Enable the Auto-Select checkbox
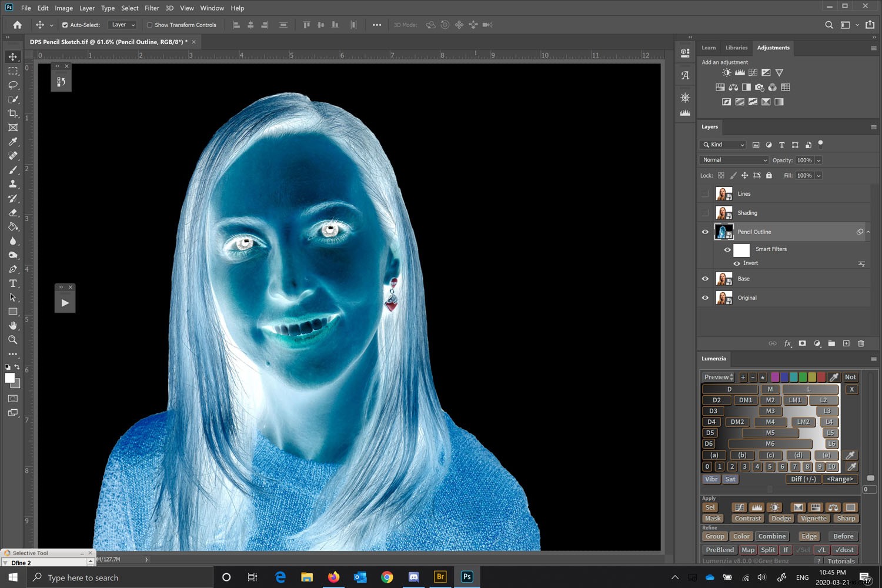This screenshot has height=588, width=882. point(65,25)
